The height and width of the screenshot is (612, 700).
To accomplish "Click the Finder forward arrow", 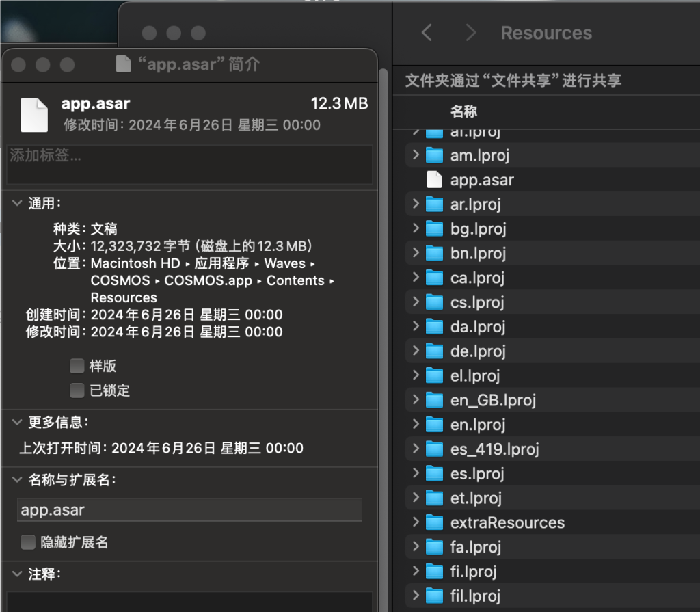I will 470,32.
